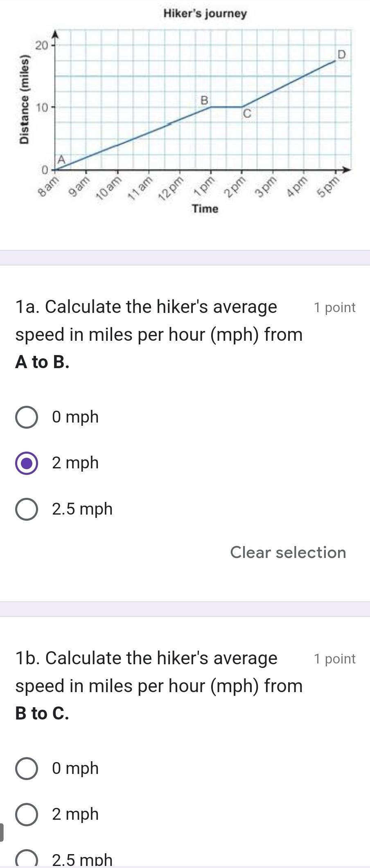Select 2 mph for question 1b
Image resolution: width=370 pixels, height=868 pixels.
click(26, 814)
